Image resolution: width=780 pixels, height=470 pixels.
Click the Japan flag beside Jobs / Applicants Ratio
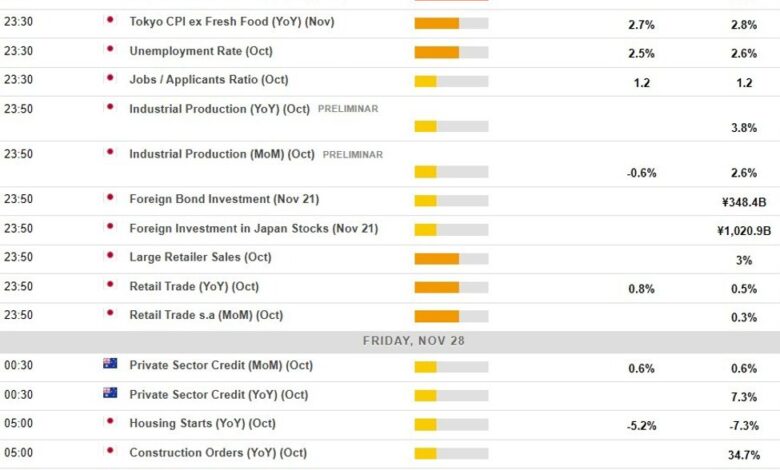[x=110, y=78]
